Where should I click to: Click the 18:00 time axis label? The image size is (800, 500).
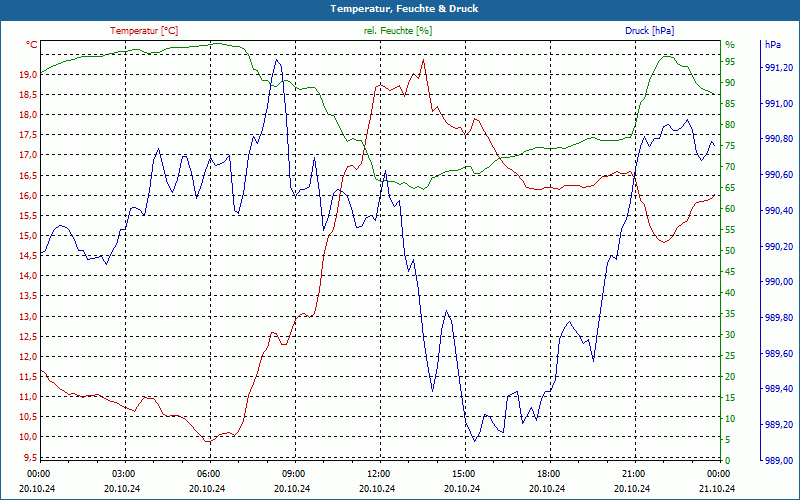coord(548,474)
